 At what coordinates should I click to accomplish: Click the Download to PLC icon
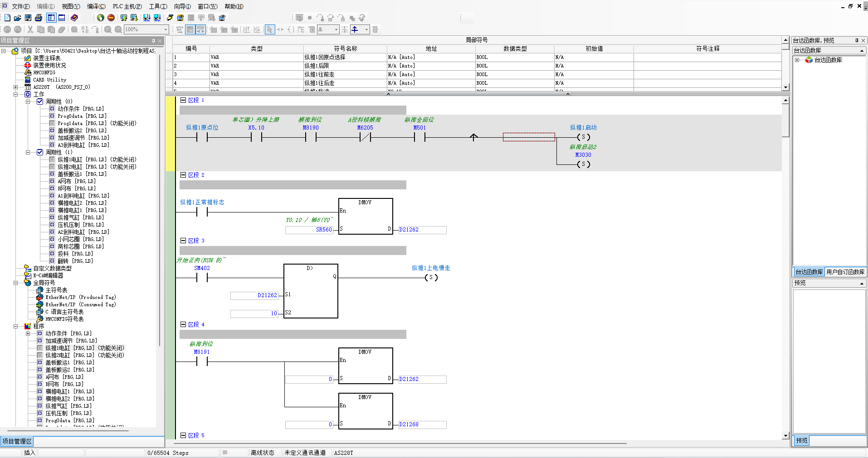(x=134, y=18)
